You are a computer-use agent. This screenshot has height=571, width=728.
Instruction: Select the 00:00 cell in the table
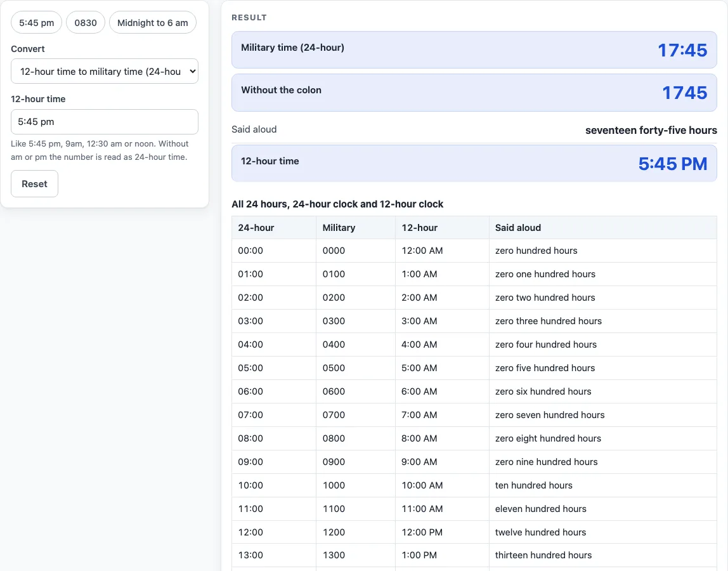pyautogui.click(x=274, y=251)
